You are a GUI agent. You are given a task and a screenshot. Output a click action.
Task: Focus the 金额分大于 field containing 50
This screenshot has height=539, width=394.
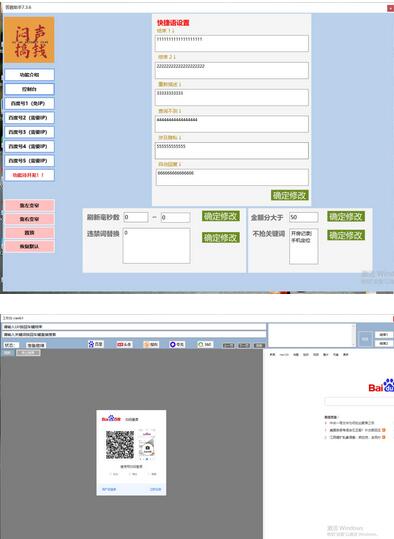[x=304, y=217]
